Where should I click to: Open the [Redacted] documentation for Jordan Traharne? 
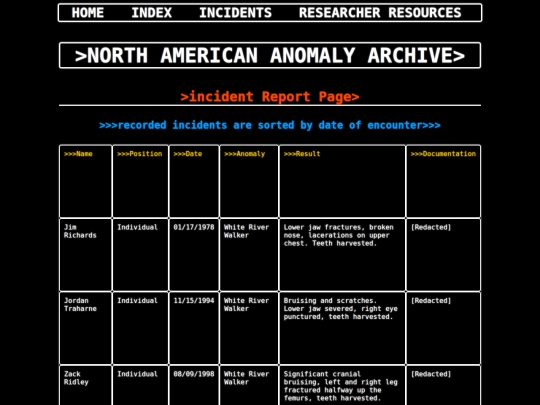click(x=431, y=301)
